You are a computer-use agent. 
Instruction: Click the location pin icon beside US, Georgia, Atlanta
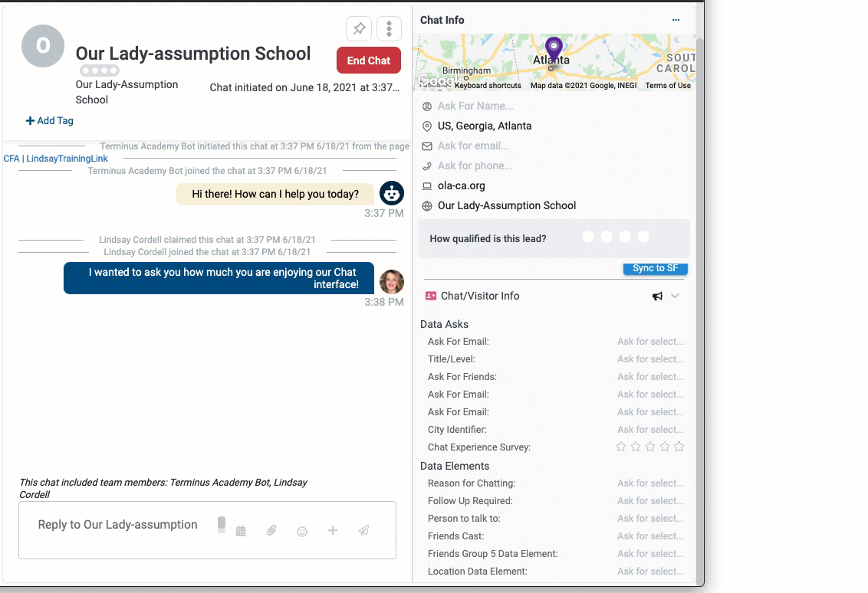(427, 126)
